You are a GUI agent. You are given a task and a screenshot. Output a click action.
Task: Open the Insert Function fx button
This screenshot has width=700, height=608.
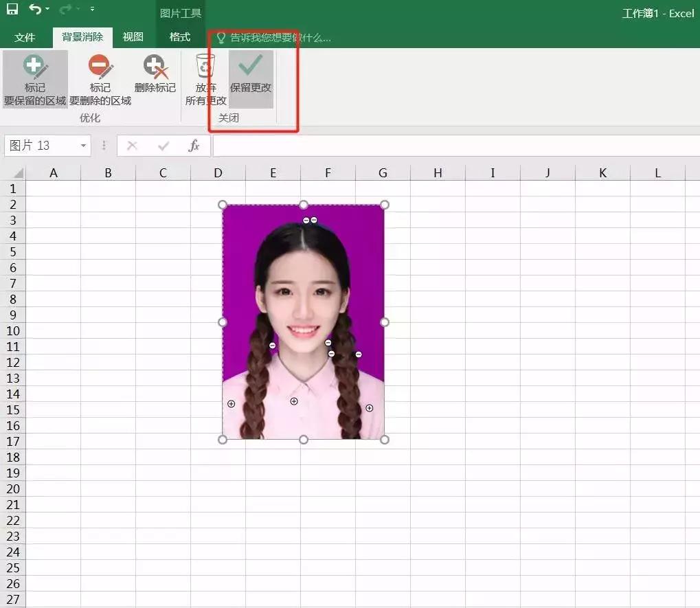pos(194,146)
